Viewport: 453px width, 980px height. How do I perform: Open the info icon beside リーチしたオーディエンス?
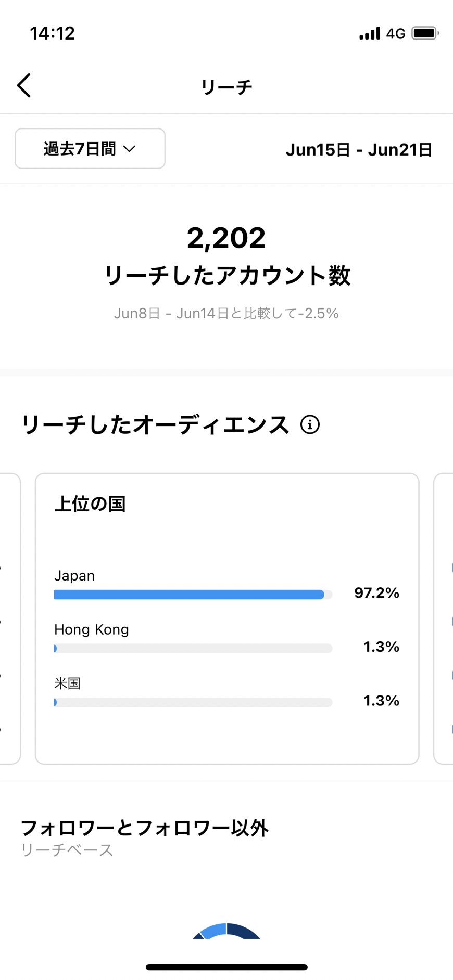coord(310,424)
